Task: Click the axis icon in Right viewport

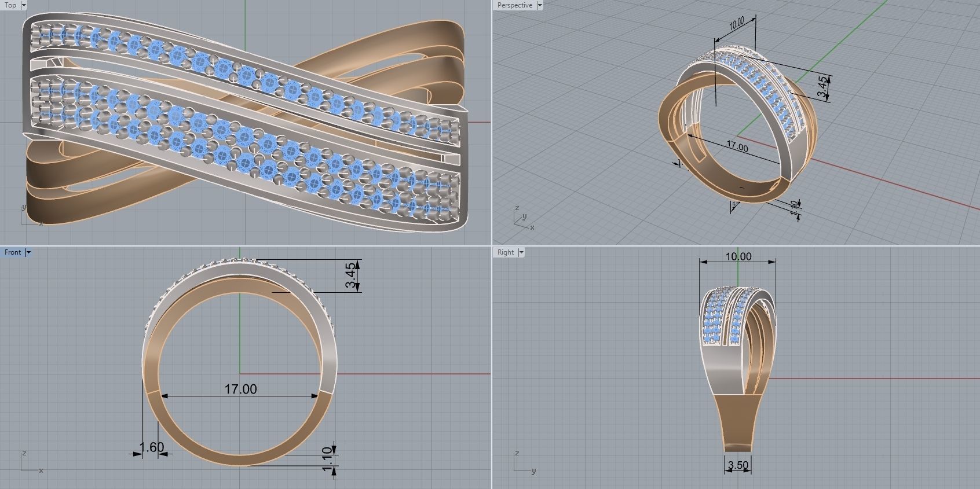Action: [x=524, y=462]
